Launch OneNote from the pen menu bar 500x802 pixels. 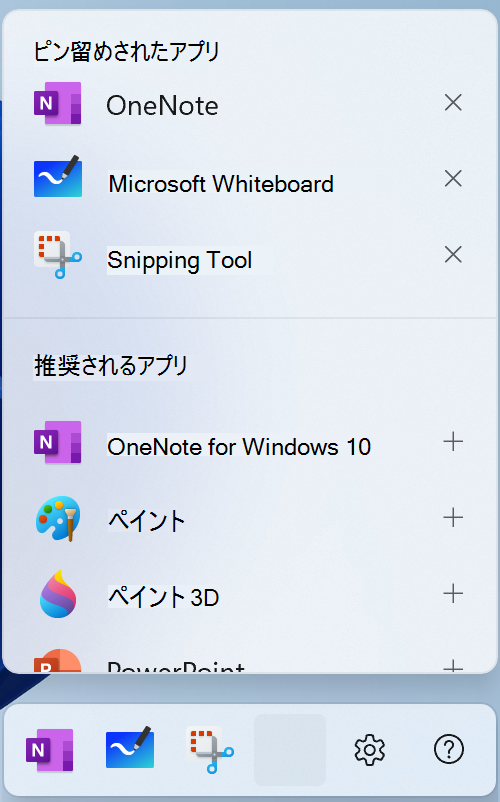point(50,750)
